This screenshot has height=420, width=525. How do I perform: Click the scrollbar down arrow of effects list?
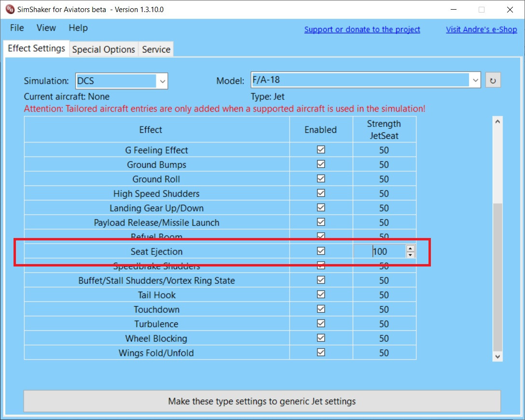497,357
